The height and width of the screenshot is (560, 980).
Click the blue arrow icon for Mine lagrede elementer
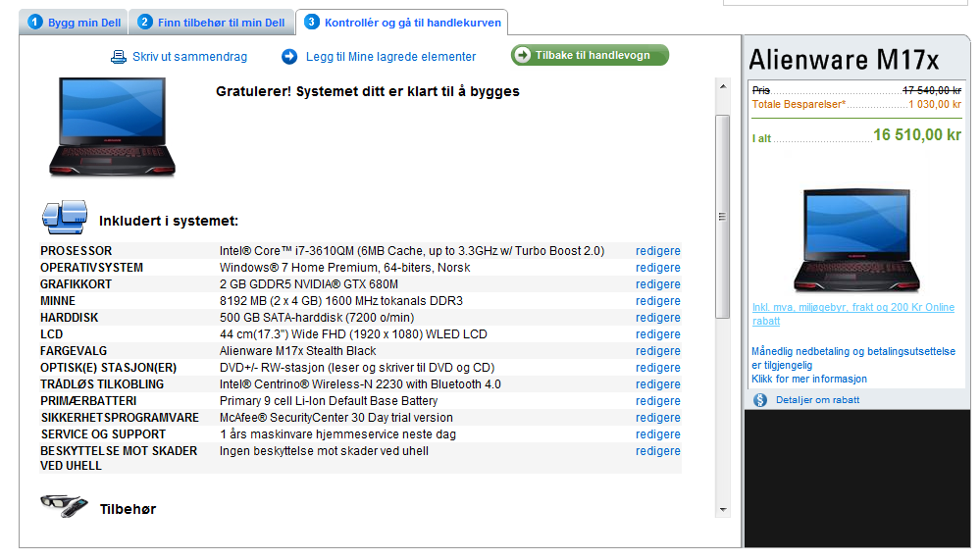pyautogui.click(x=289, y=57)
